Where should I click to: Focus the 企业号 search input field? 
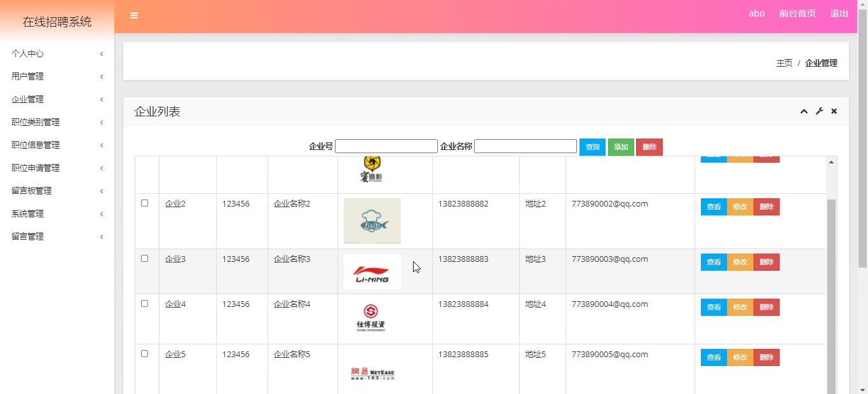(x=386, y=146)
